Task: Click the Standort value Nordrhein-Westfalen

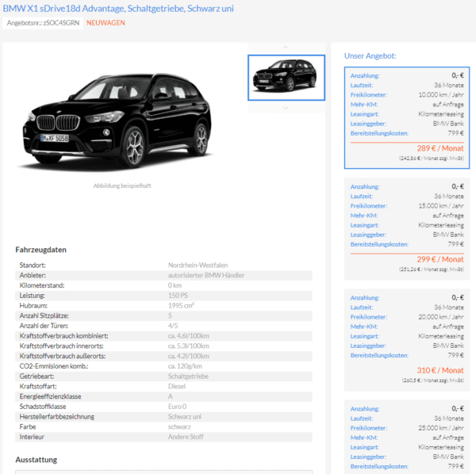Action: click(x=198, y=266)
